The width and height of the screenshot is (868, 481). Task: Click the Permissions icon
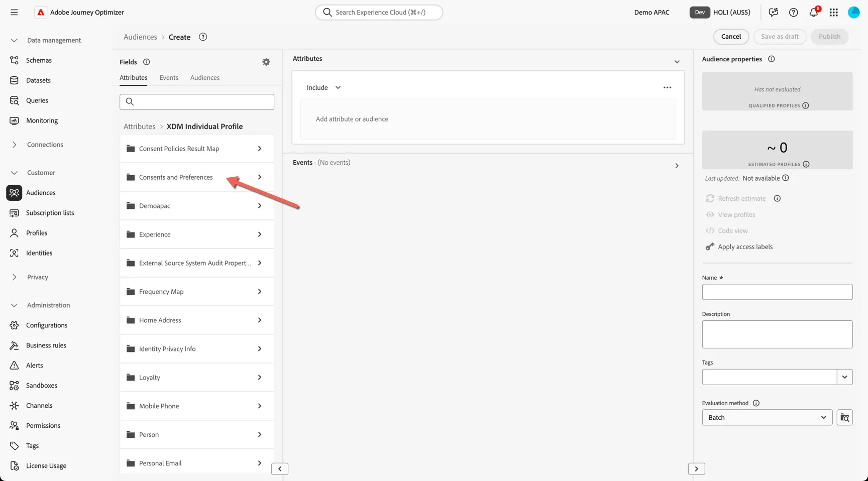(14, 426)
